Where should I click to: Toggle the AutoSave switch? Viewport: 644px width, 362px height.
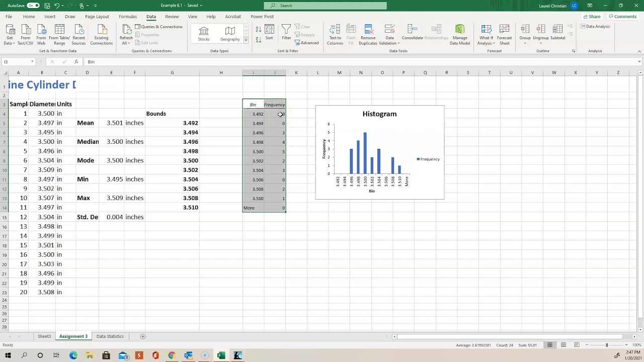click(x=33, y=6)
